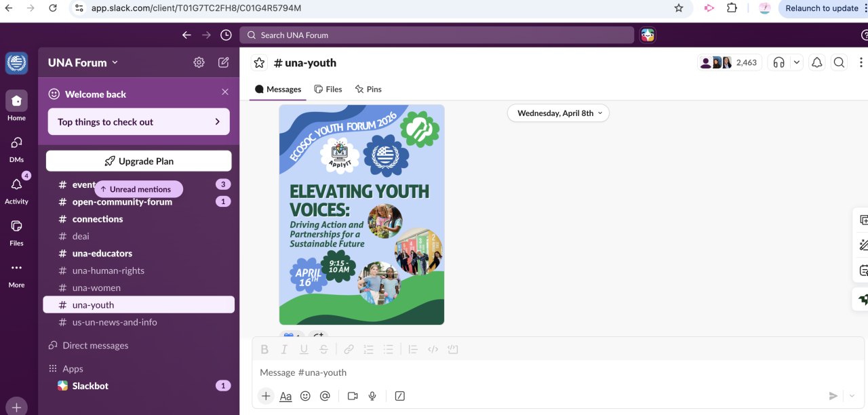Open channel notification bell settings
868x415 pixels.
click(817, 62)
